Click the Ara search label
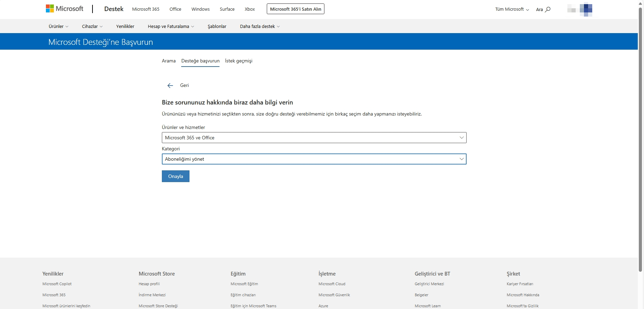 click(539, 9)
